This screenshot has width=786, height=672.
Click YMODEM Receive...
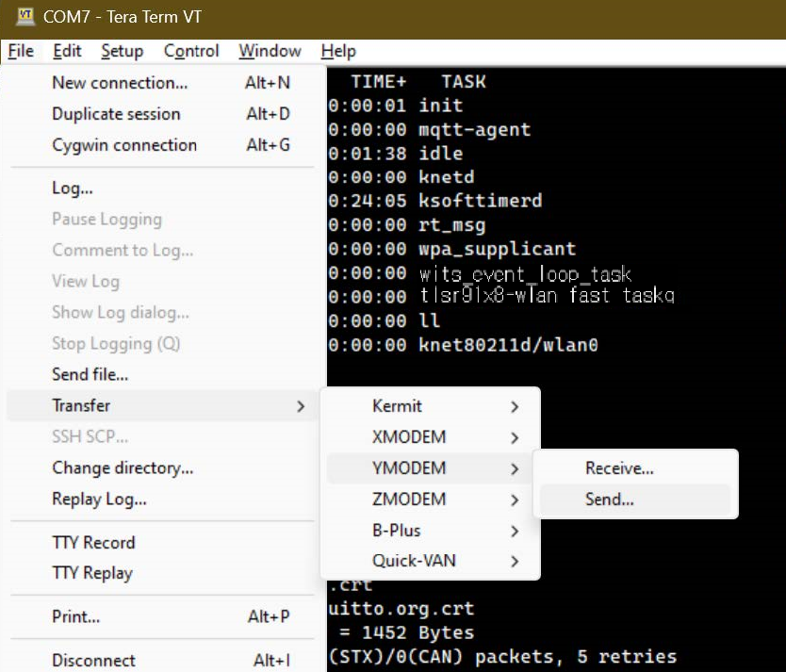635,468
